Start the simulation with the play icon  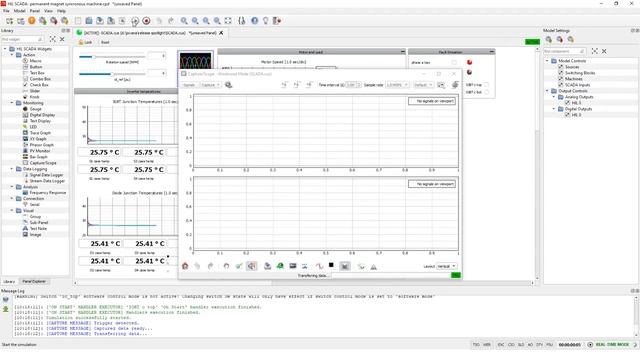[x=135, y=21]
